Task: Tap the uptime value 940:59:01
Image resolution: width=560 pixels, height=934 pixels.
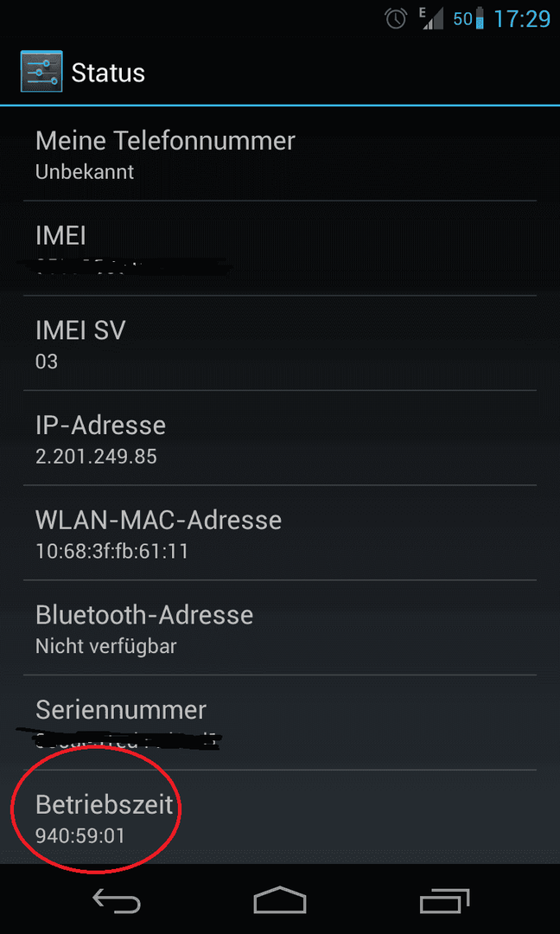Action: (80, 835)
